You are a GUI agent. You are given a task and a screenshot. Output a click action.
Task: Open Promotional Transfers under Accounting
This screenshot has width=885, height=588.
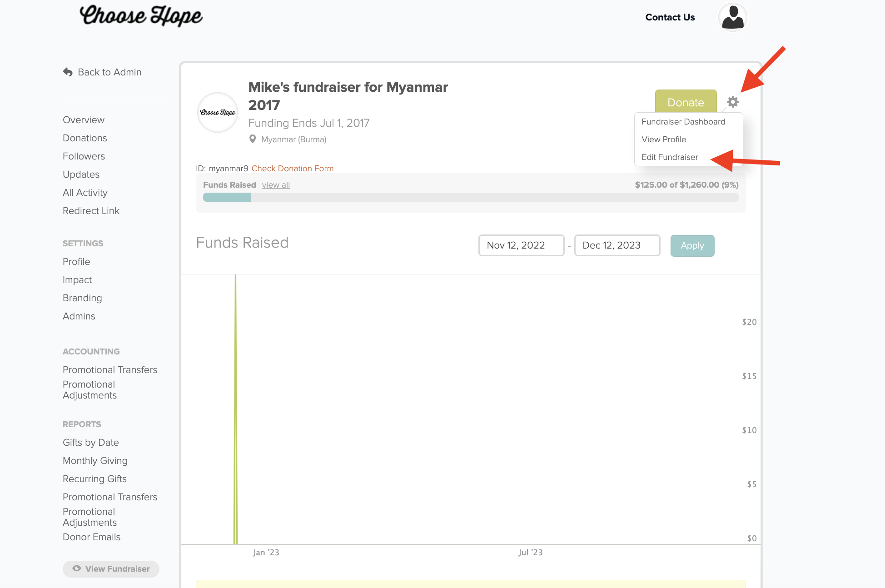point(110,370)
